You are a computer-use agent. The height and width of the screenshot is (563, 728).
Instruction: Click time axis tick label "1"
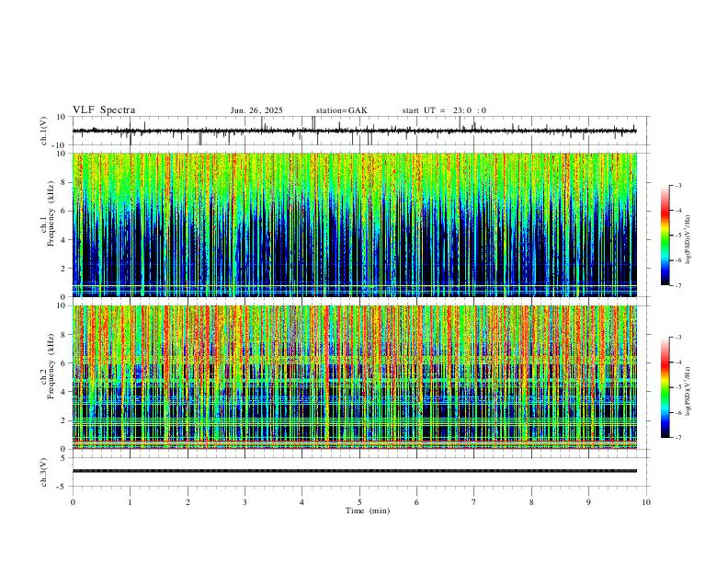130,502
